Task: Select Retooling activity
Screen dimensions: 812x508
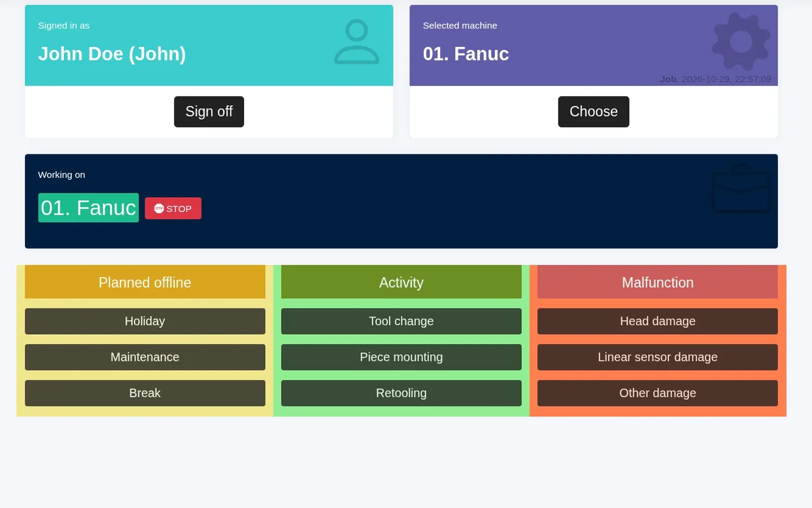Action: tap(401, 393)
